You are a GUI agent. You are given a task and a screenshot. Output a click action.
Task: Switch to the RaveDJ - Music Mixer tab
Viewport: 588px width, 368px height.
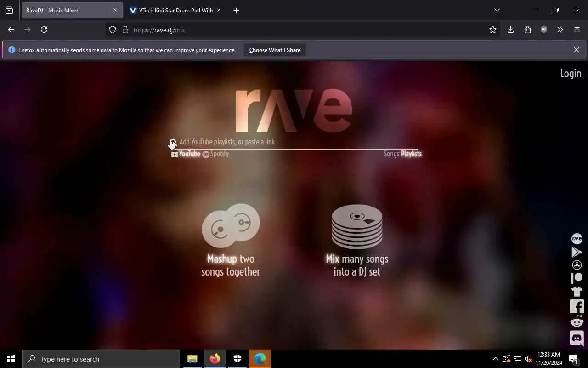(72, 10)
